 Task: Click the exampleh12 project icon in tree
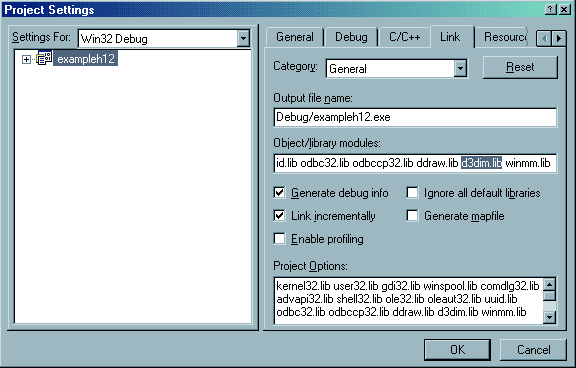pyautogui.click(x=44, y=59)
